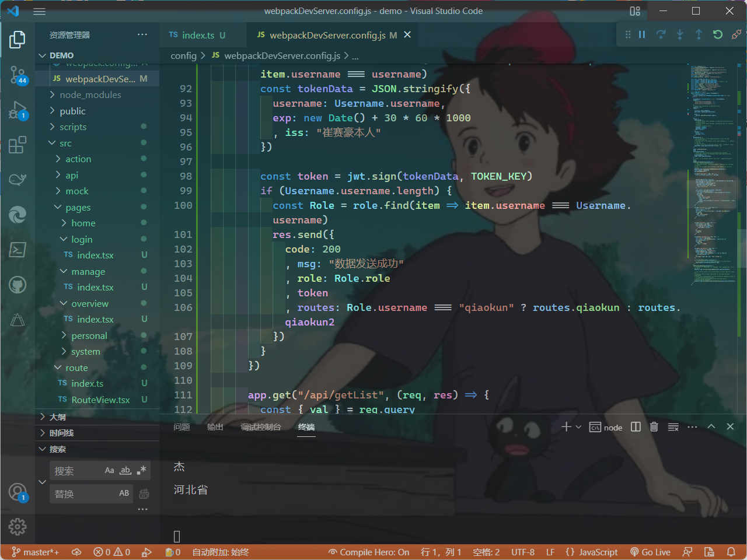Close the webpackDevServer.config.js tab
This screenshot has width=747, height=560.
coord(407,35)
